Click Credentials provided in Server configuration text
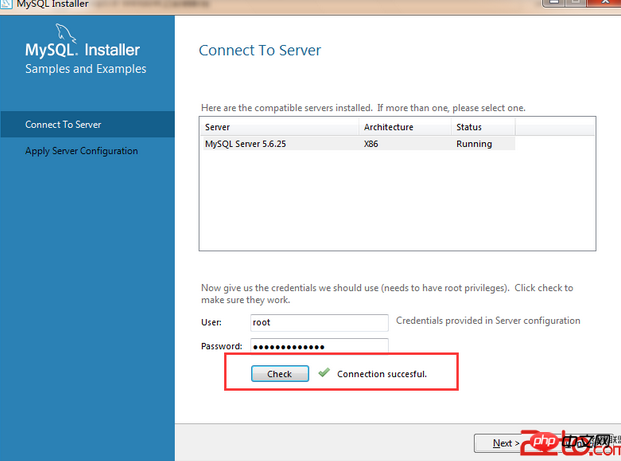 click(x=488, y=320)
